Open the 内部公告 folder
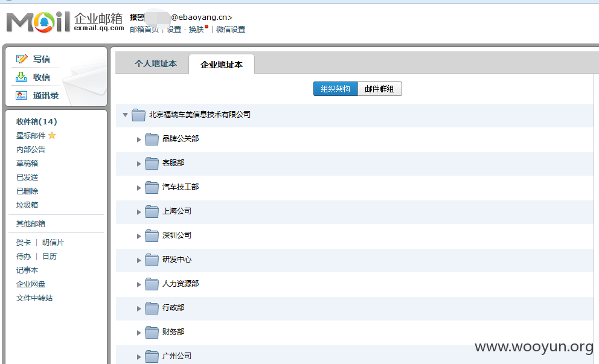 tap(31, 149)
